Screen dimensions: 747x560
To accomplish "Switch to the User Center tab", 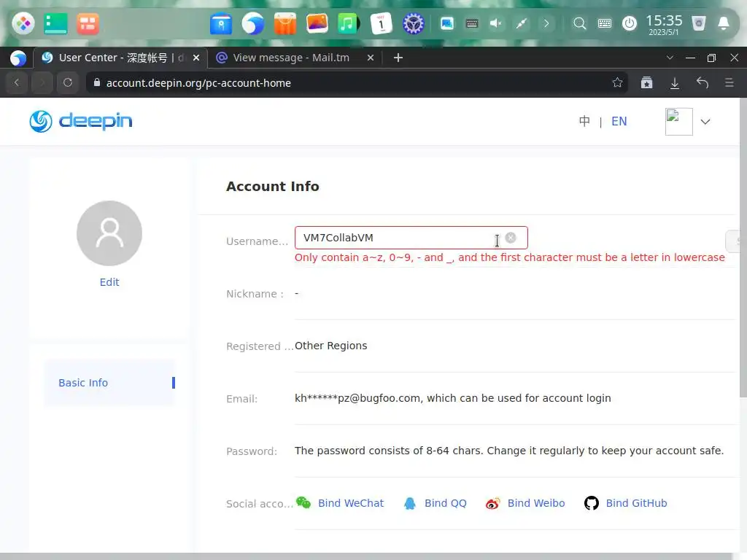I will tap(120, 58).
